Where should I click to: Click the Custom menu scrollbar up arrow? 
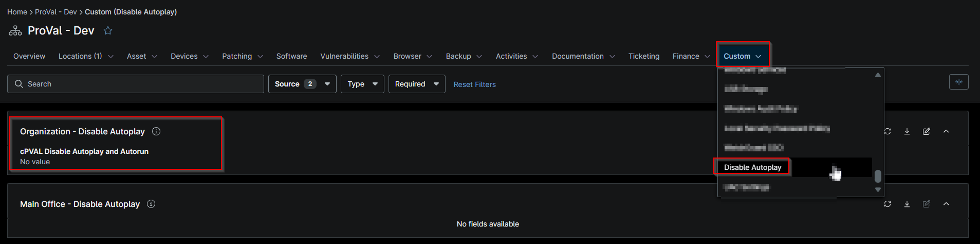click(878, 75)
